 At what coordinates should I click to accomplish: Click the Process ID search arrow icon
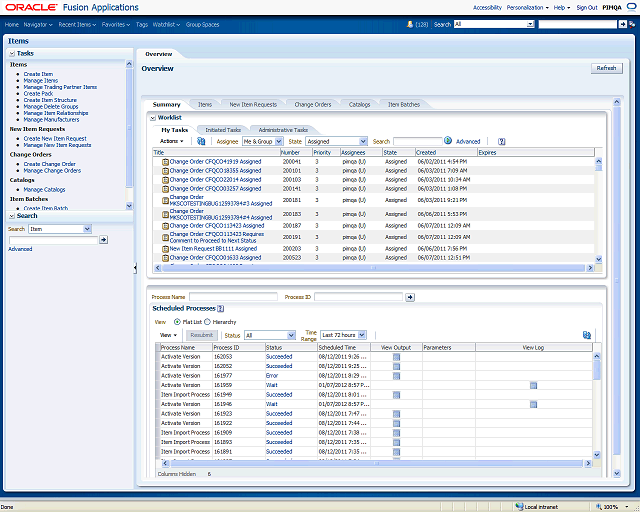click(x=409, y=297)
